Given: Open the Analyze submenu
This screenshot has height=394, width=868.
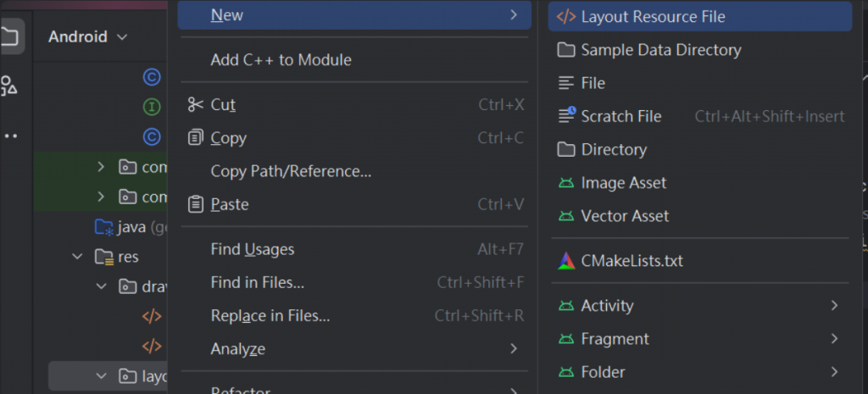Looking at the screenshot, I should click(x=238, y=349).
